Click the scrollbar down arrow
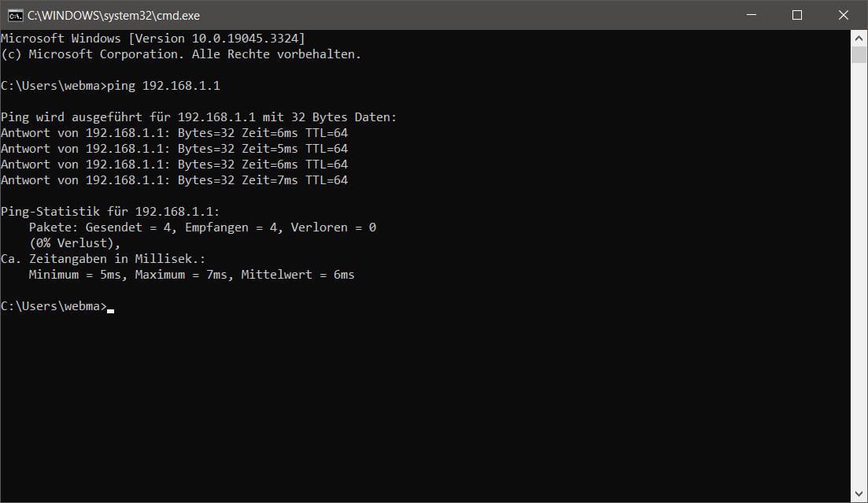The height and width of the screenshot is (503, 868). pos(859,494)
